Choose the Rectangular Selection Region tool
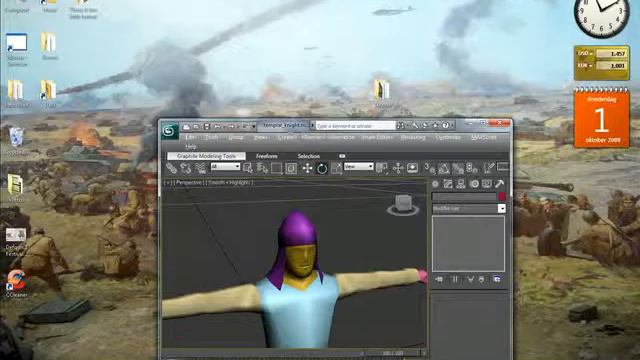This screenshot has height=360, width=640. (x=276, y=168)
